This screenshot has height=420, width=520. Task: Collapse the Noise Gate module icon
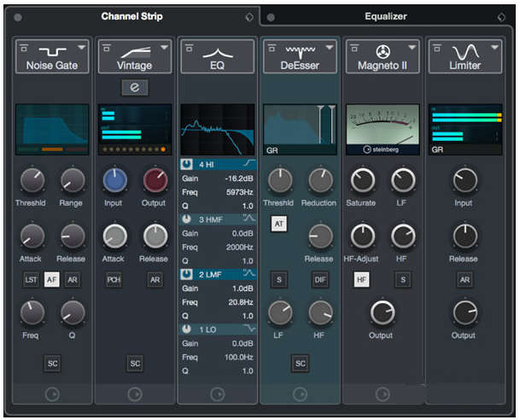pyautogui.click(x=24, y=49)
